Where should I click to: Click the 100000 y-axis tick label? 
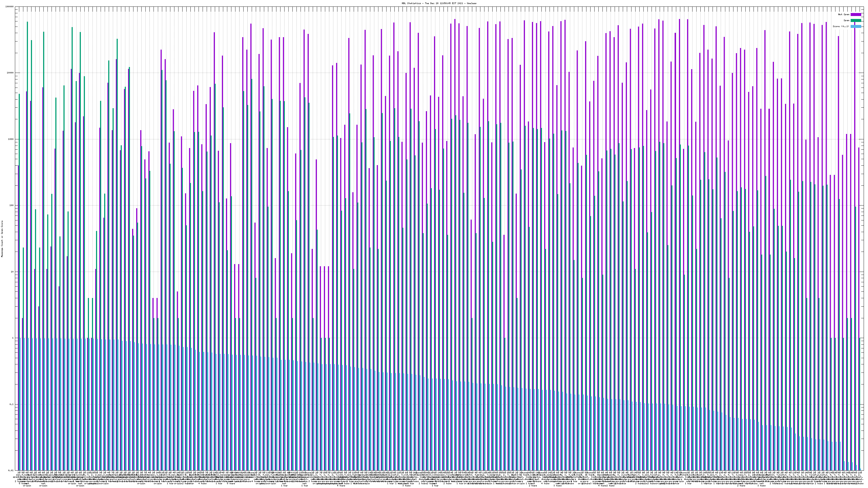10,7
